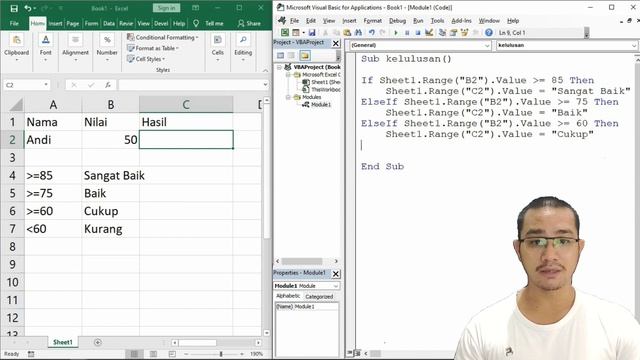
Task: Open Properties Window from VBA toolbar
Action: pos(453,33)
